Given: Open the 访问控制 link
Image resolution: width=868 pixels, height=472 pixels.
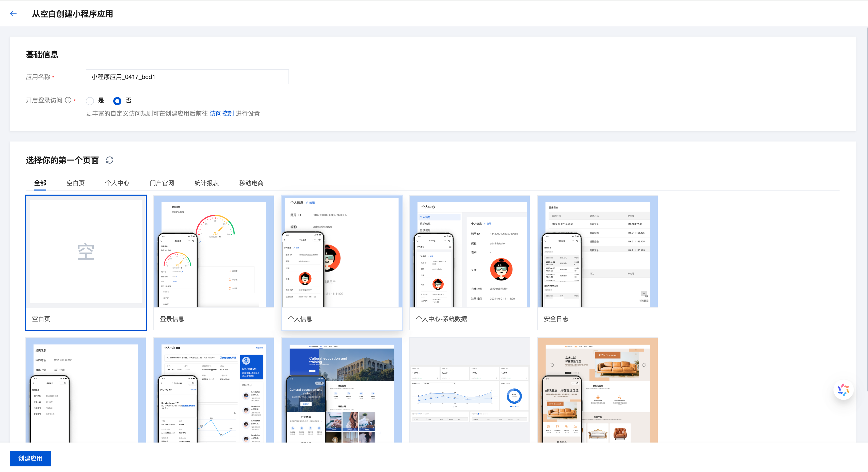Looking at the screenshot, I should click(x=221, y=114).
